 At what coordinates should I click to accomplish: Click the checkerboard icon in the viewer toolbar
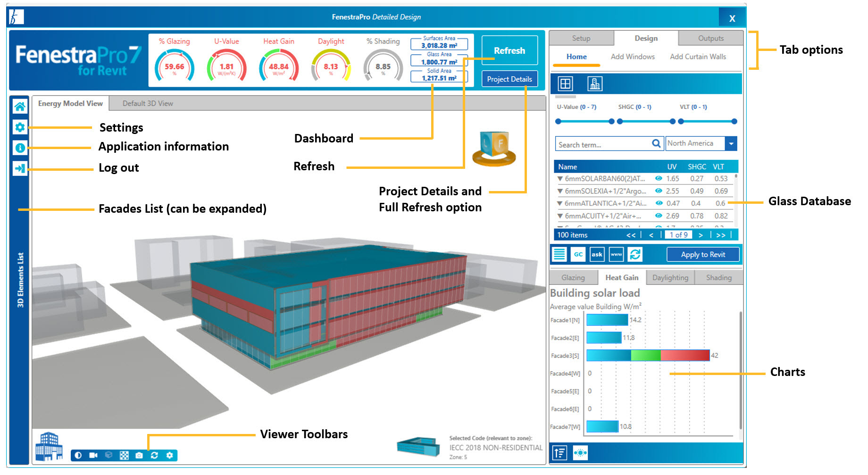[124, 455]
